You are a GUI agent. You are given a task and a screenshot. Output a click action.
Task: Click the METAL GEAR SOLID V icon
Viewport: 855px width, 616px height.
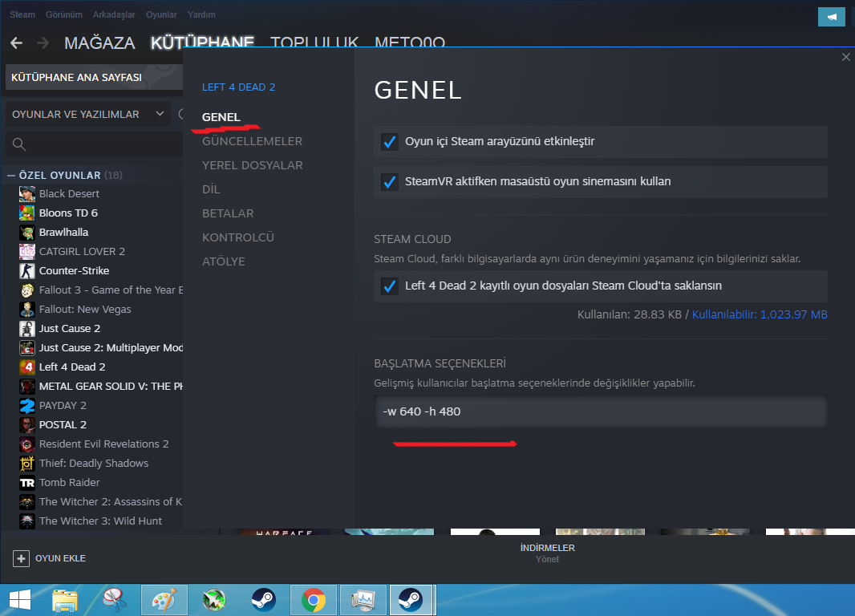click(x=26, y=386)
